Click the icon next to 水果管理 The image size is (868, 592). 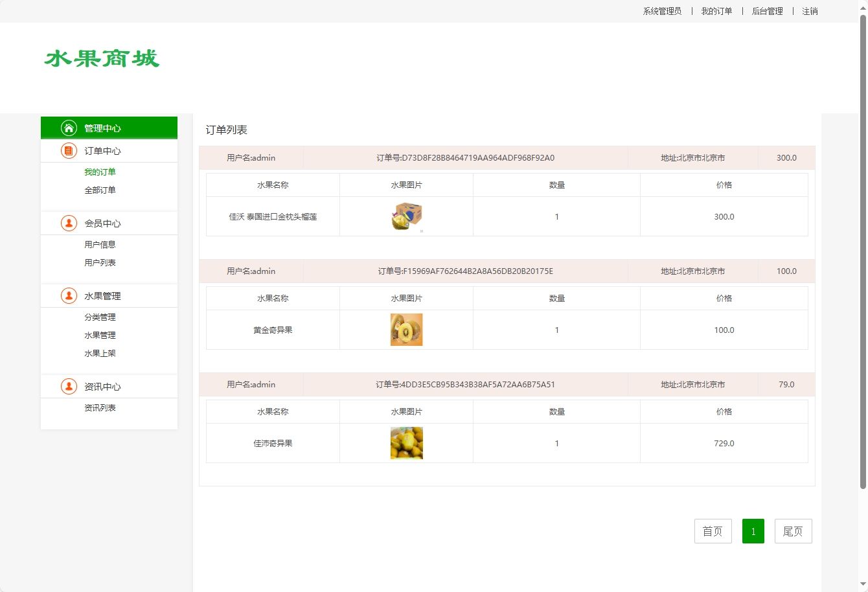tap(69, 295)
